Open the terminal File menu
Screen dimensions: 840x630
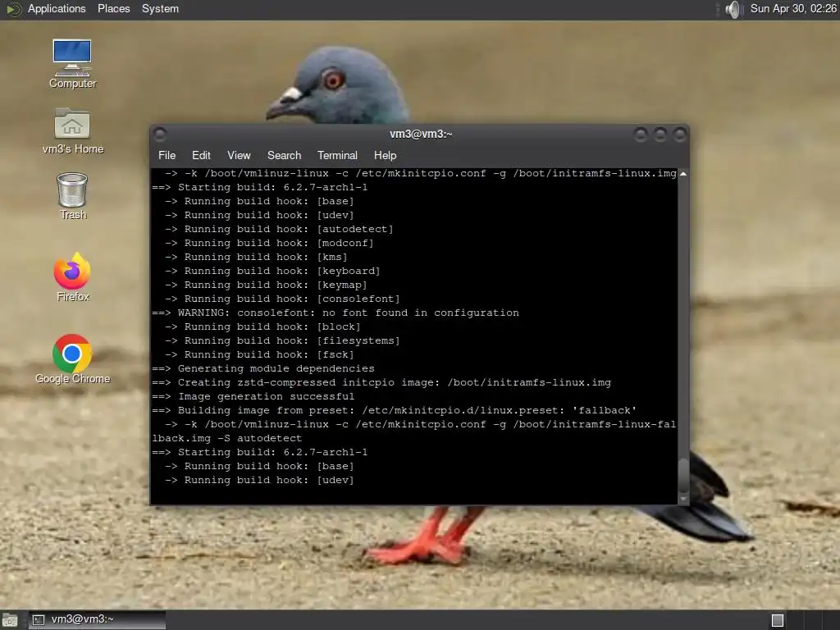(x=167, y=155)
